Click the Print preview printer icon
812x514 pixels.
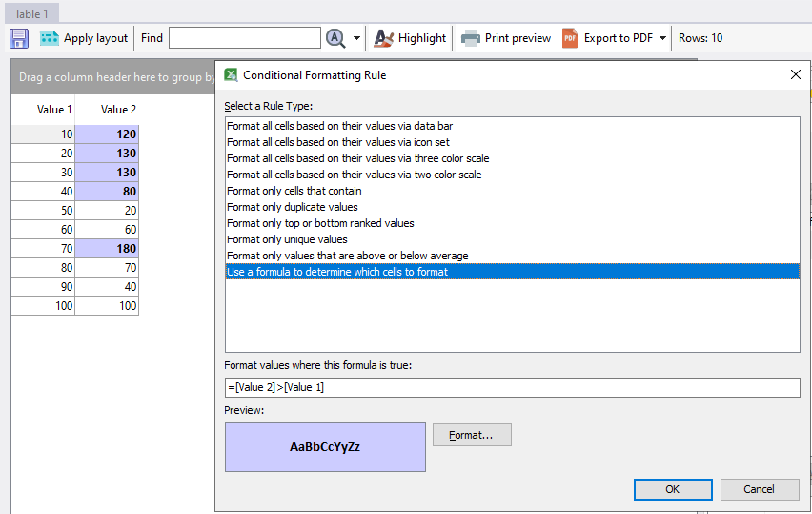[x=470, y=38]
